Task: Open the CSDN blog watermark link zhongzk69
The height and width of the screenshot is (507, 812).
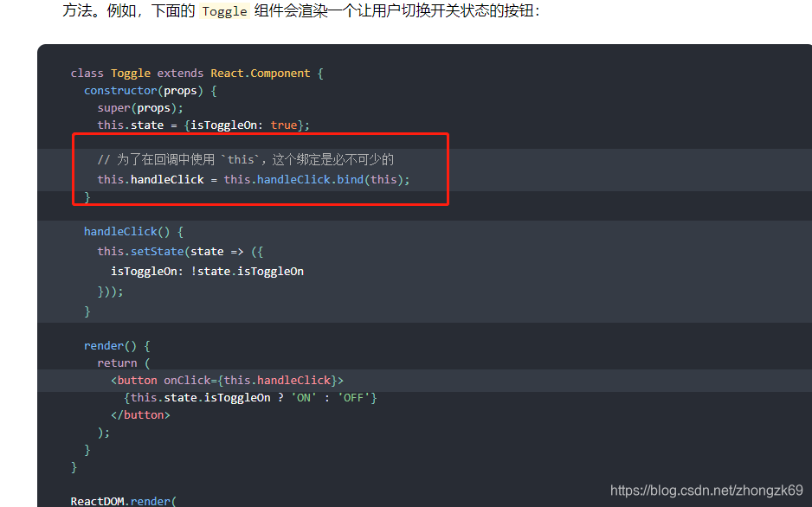Action: pos(706,490)
